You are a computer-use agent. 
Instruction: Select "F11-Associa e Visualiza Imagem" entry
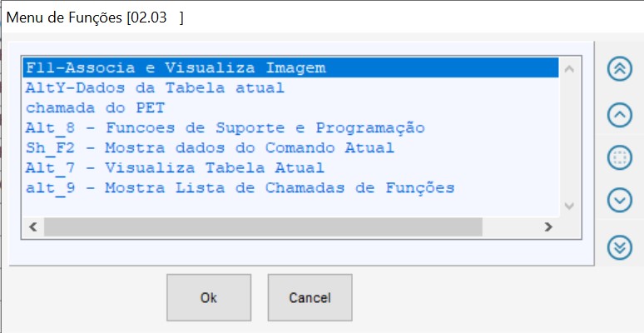click(x=175, y=67)
